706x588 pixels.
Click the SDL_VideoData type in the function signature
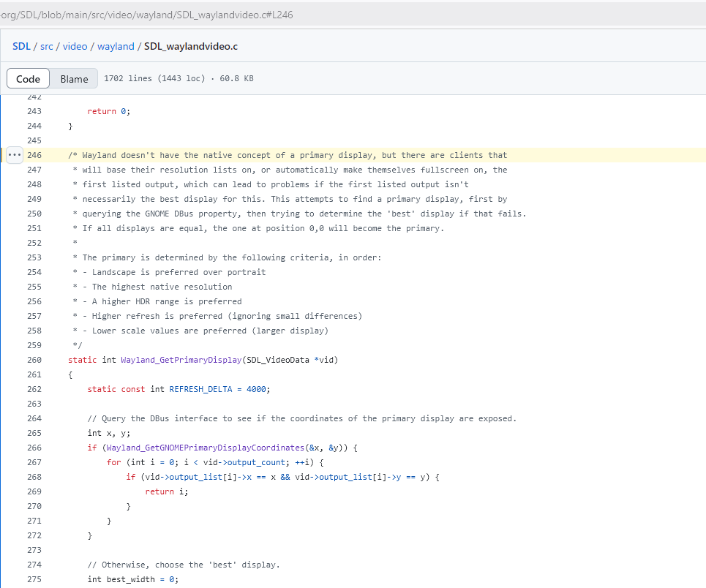pyautogui.click(x=278, y=360)
